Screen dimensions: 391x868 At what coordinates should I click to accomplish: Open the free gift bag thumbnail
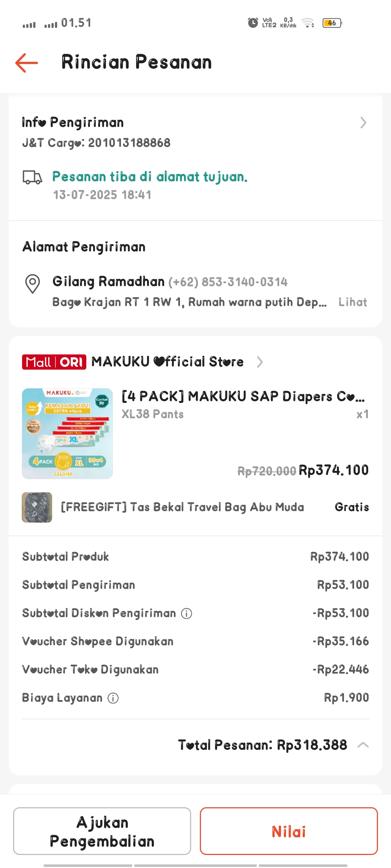point(37,507)
